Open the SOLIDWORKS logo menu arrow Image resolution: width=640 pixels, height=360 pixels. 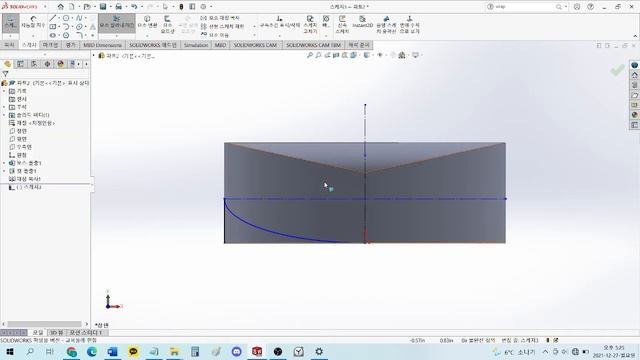45,7
